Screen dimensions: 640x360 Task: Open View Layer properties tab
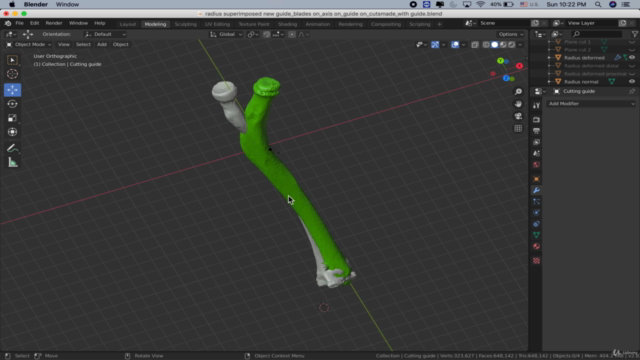click(x=536, y=142)
